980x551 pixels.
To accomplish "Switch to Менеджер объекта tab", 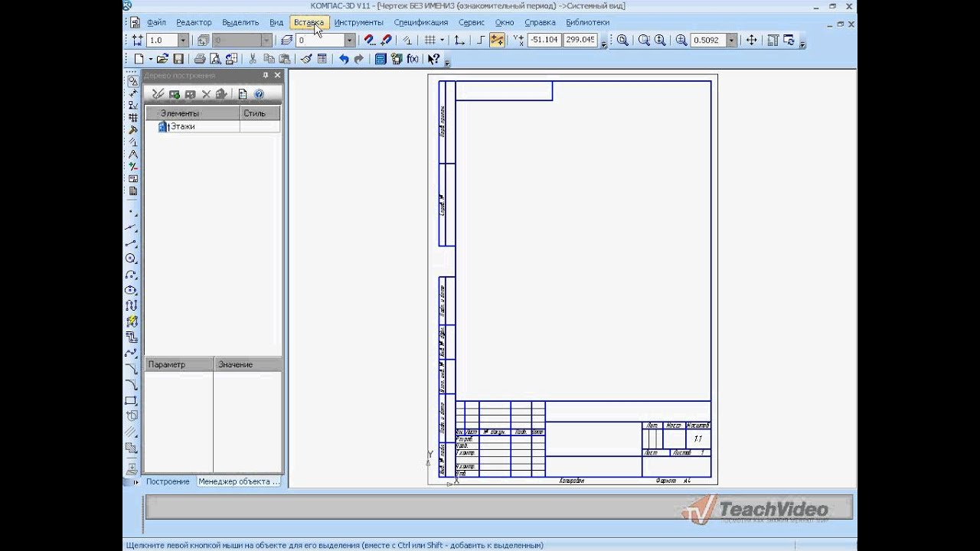I will pyautogui.click(x=239, y=481).
